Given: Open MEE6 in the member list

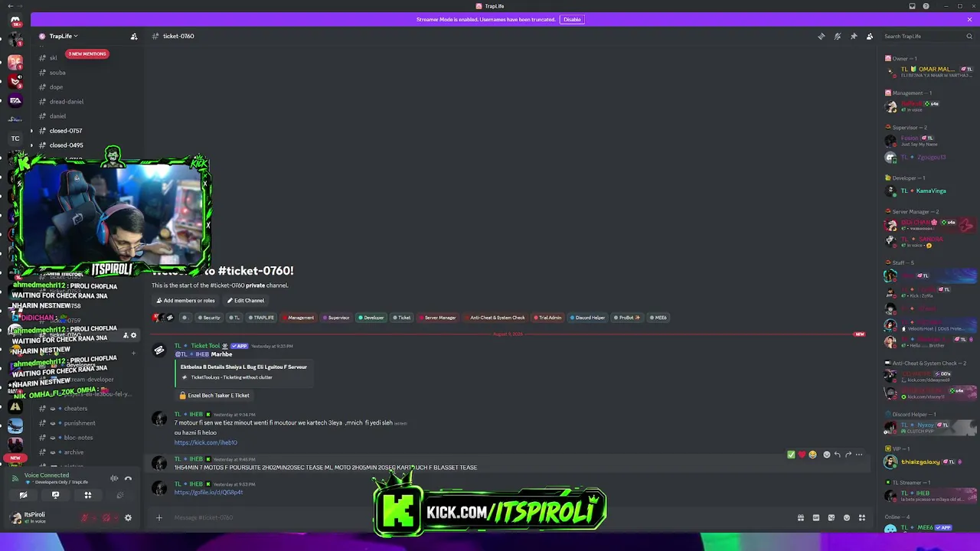Looking at the screenshot, I should pos(928,527).
